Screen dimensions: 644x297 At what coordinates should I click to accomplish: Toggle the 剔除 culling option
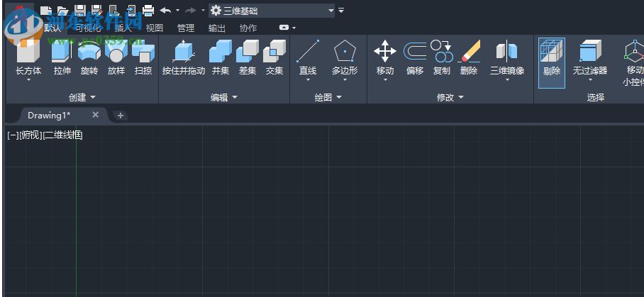click(552, 63)
